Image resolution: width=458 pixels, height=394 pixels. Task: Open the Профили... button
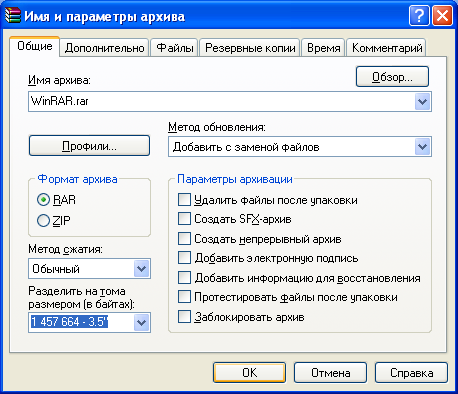(89, 146)
